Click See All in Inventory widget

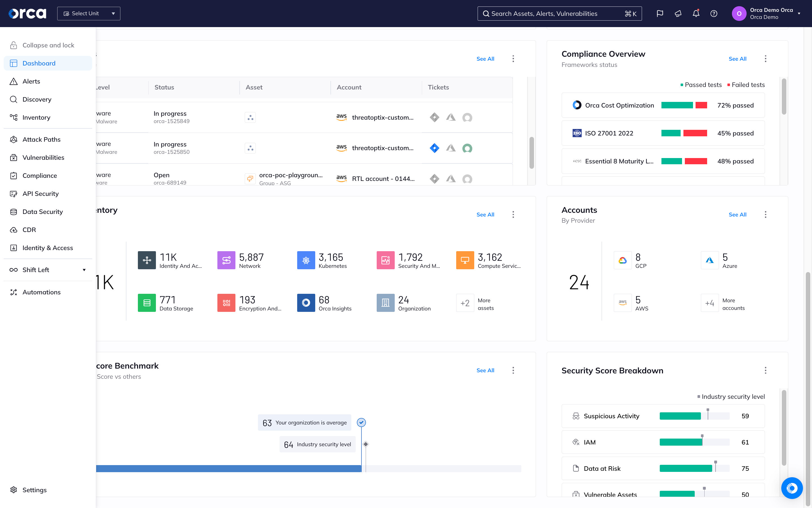click(485, 214)
